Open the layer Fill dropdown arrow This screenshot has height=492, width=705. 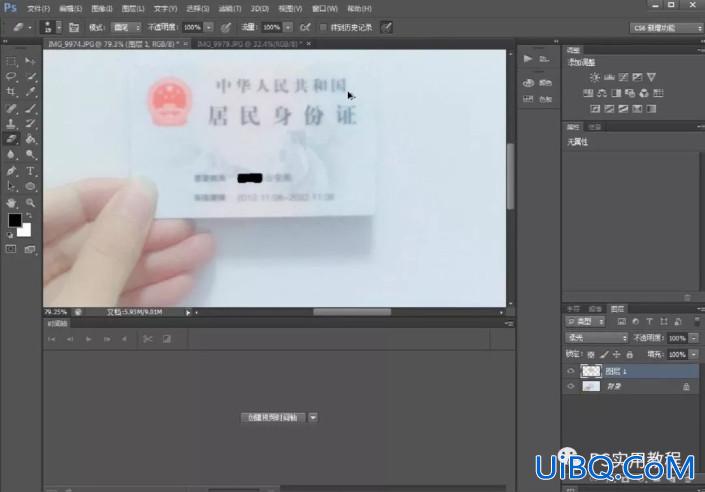[x=694, y=355]
